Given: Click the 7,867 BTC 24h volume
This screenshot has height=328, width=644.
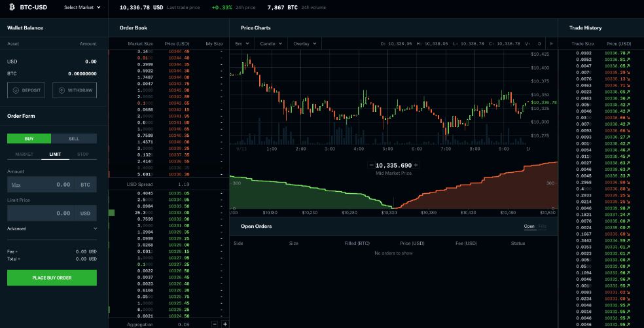Looking at the screenshot, I should pos(282,7).
